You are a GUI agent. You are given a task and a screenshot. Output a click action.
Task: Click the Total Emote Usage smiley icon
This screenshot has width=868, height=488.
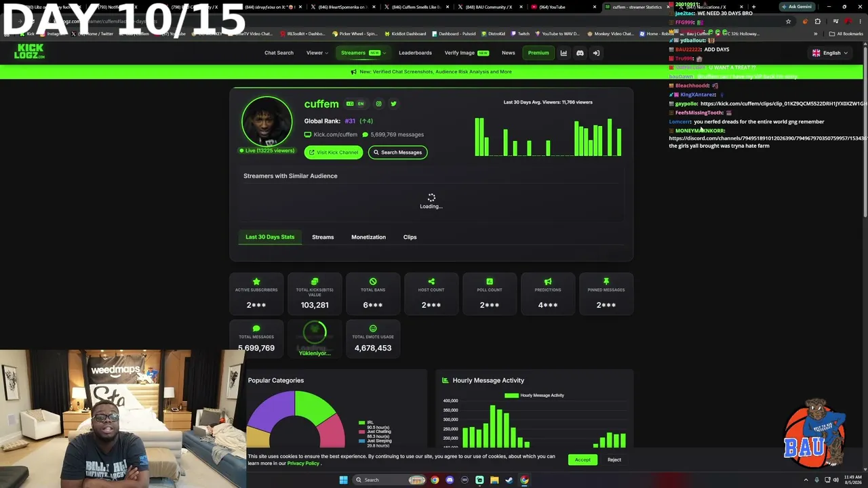coord(373,329)
